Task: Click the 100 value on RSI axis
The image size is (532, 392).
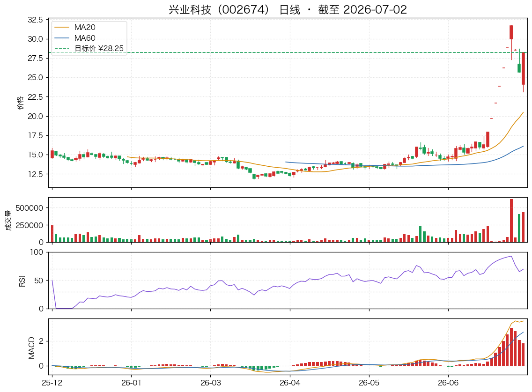Action: pyautogui.click(x=37, y=252)
